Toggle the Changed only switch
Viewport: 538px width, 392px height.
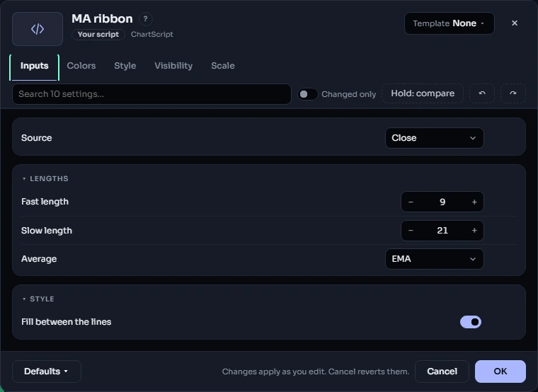coord(307,94)
